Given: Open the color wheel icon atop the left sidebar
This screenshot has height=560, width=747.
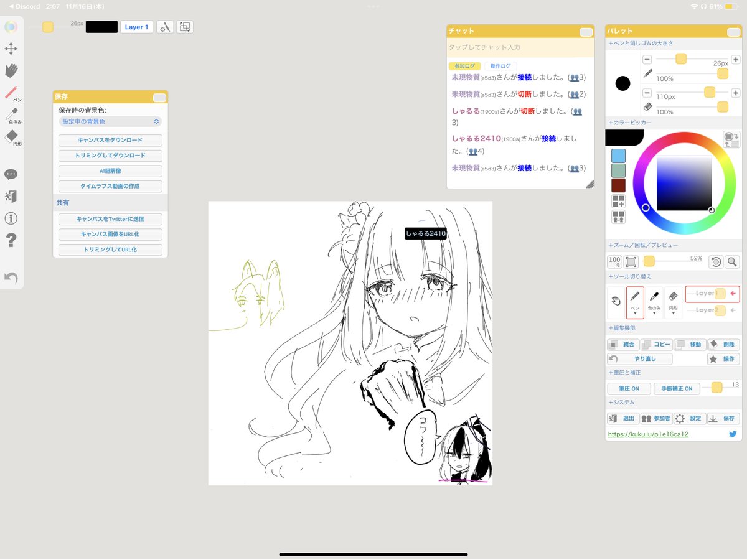Looking at the screenshot, I should click(x=11, y=27).
